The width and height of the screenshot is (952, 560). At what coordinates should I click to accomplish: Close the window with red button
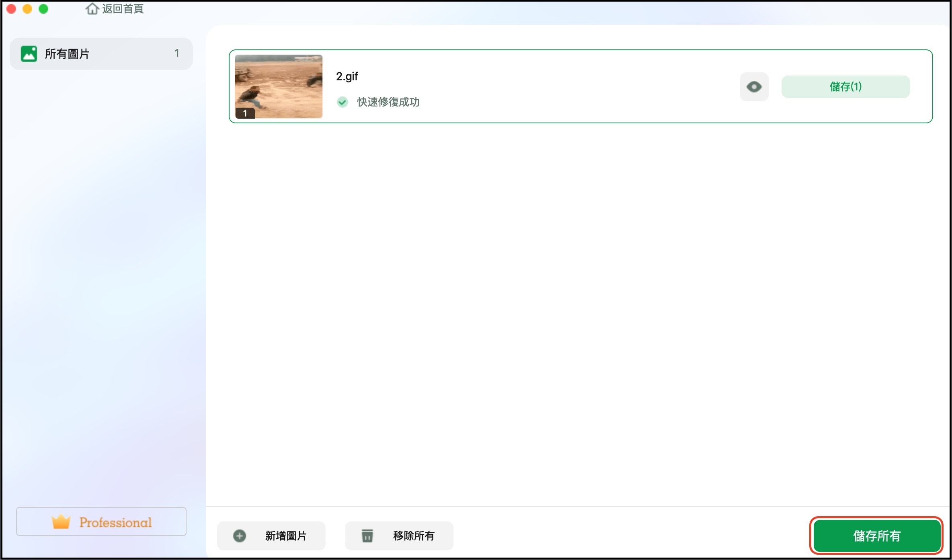[x=11, y=9]
